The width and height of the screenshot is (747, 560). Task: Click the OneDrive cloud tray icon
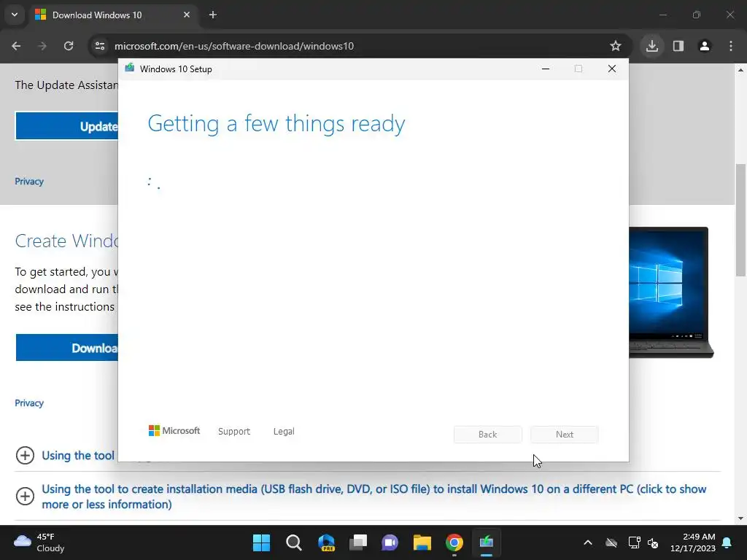[611, 542]
